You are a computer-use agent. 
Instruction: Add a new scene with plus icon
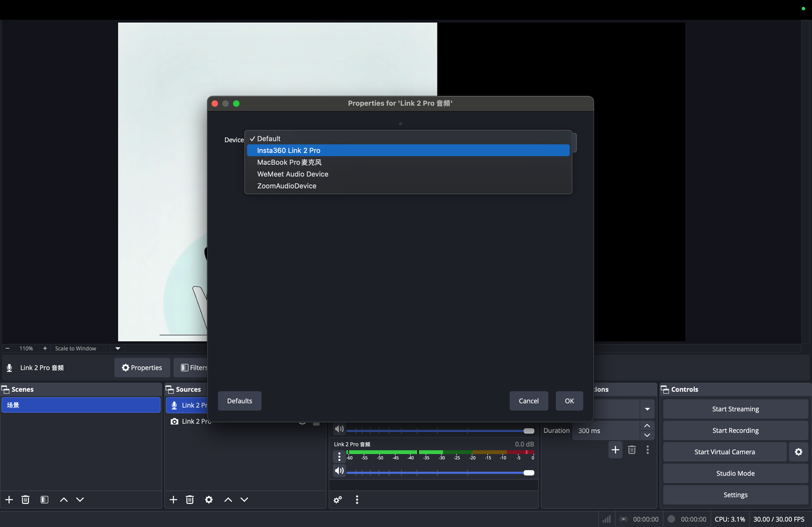(x=9, y=500)
